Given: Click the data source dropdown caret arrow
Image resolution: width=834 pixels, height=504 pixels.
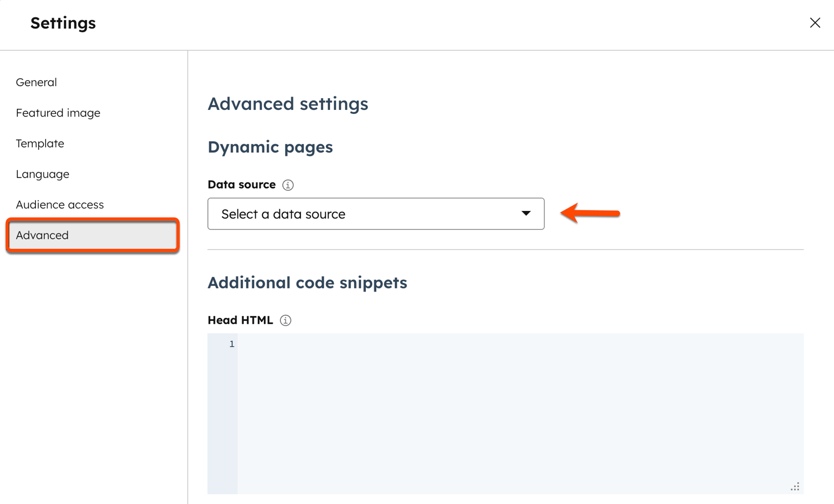Looking at the screenshot, I should (526, 214).
